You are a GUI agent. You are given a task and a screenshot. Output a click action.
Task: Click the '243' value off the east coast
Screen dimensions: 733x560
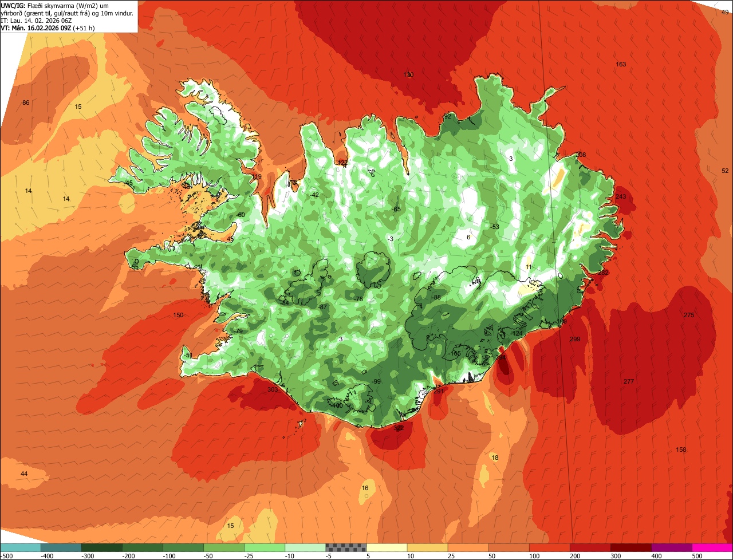tap(621, 196)
